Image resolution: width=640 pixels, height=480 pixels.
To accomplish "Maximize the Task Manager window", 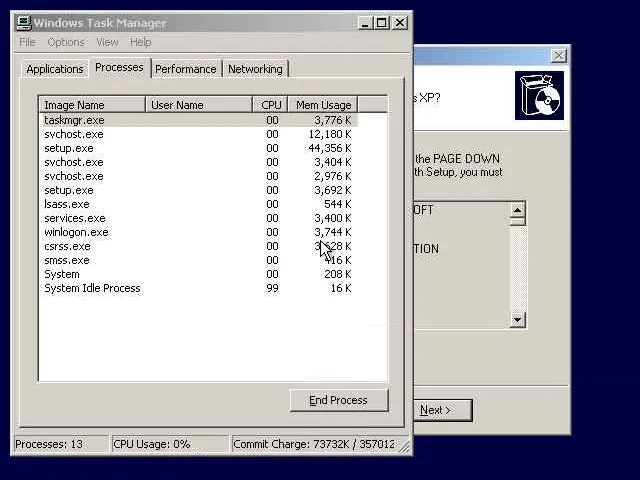I will pos(382,23).
